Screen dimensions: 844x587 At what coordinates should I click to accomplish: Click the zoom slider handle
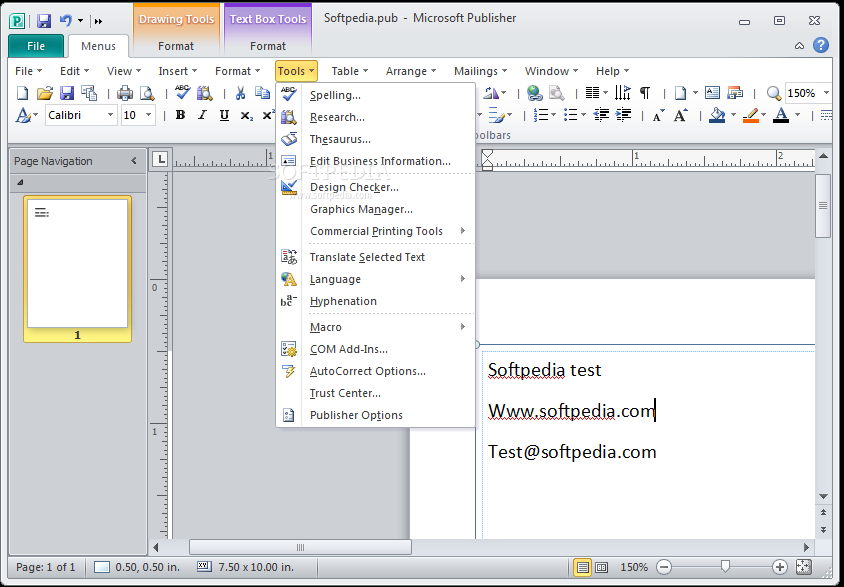click(x=725, y=567)
